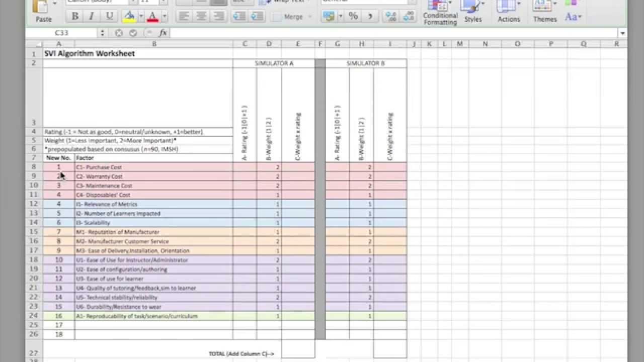
Task: Open the theme fonts Aa dropdown
Action: click(573, 17)
